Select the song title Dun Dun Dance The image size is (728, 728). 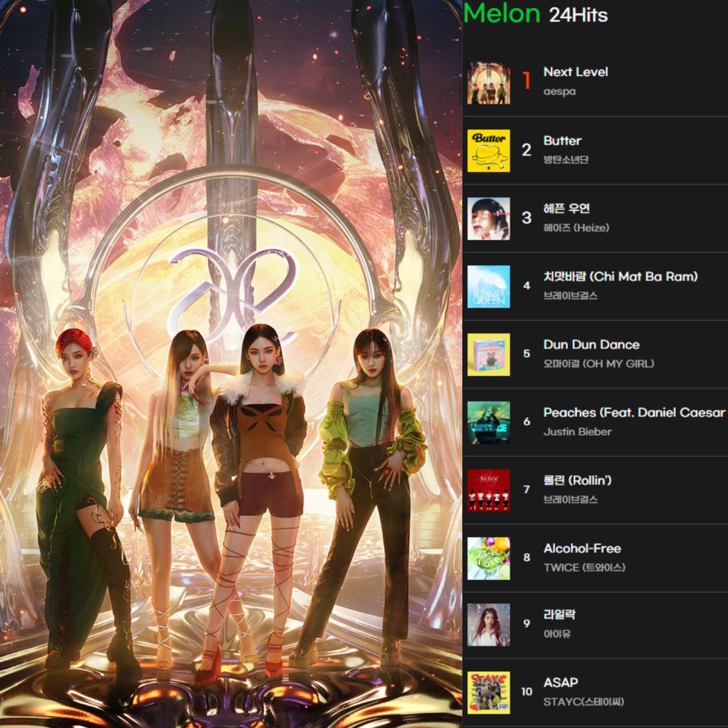pyautogui.click(x=591, y=345)
